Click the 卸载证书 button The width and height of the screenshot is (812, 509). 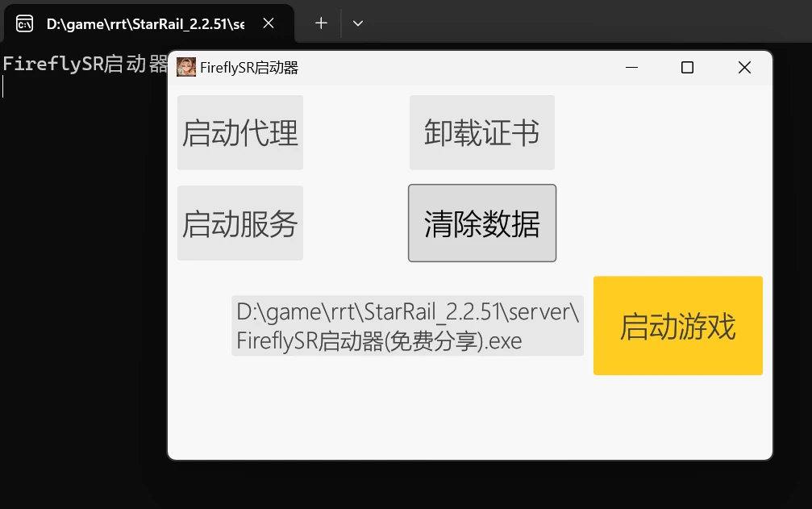click(482, 132)
